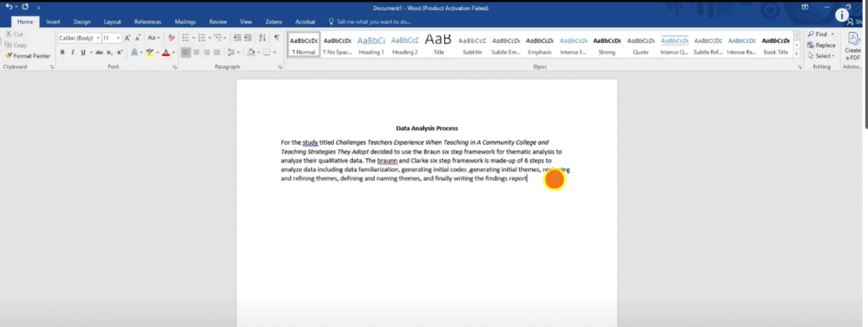Viewport: 868px width, 327px height.
Task: Undo the last action in Quick Access toolbar
Action: (8, 7)
